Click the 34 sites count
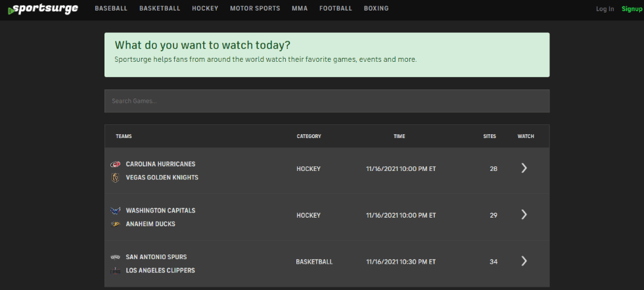The height and width of the screenshot is (290, 644). point(494,262)
